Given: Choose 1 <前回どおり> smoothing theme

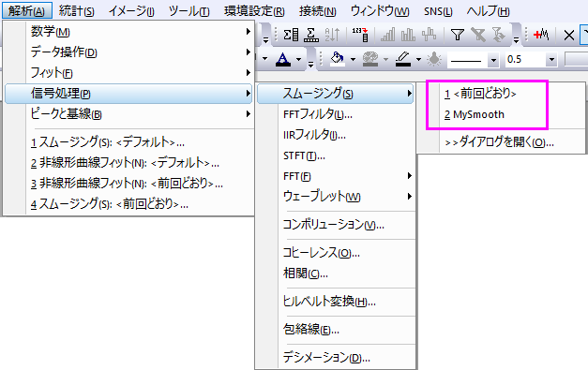Looking at the screenshot, I should (x=501, y=94).
